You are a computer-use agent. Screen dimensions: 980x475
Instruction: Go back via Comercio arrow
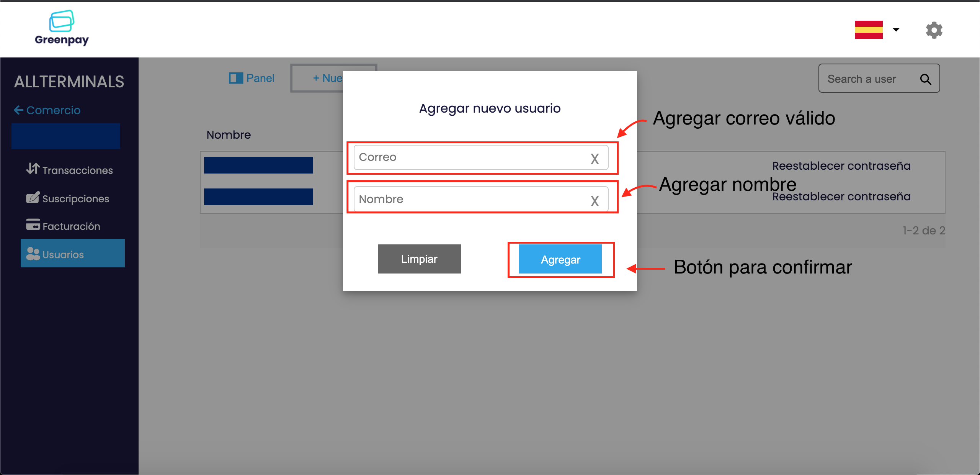(18, 110)
